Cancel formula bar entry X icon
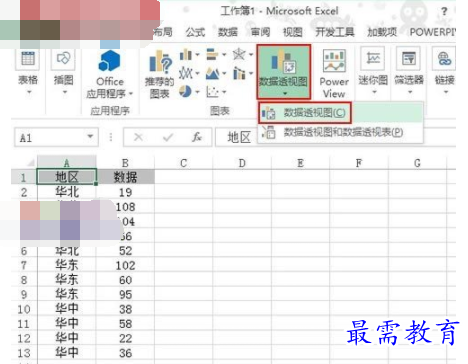 [x=138, y=137]
